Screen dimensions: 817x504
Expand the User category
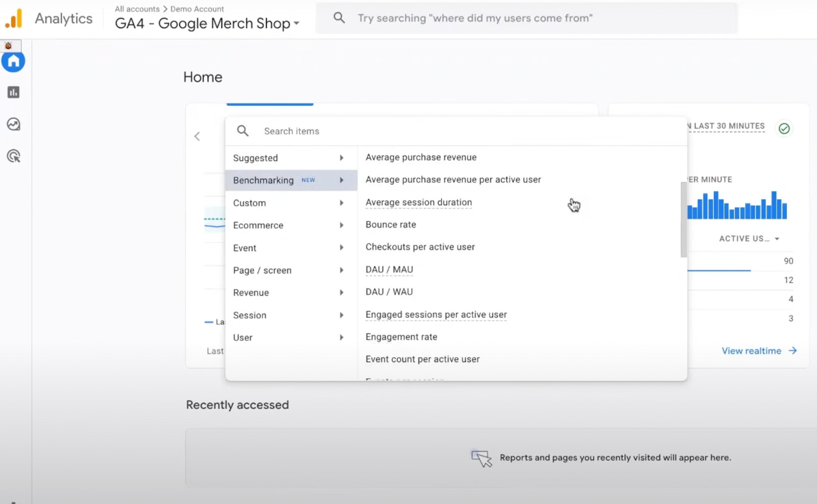point(291,338)
